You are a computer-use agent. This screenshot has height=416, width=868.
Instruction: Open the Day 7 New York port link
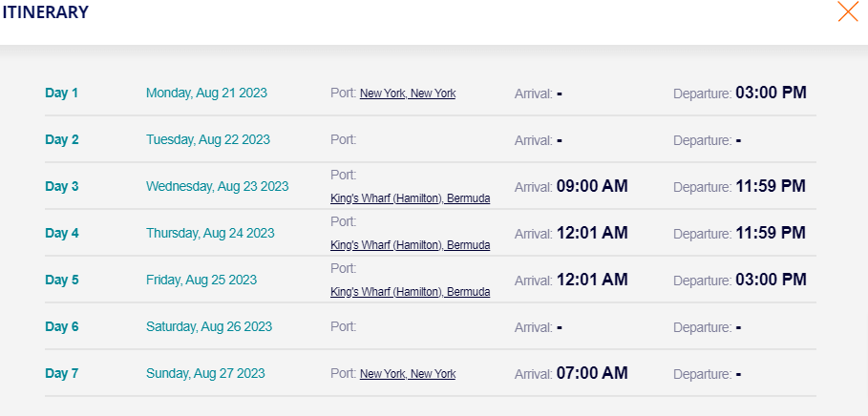point(408,374)
